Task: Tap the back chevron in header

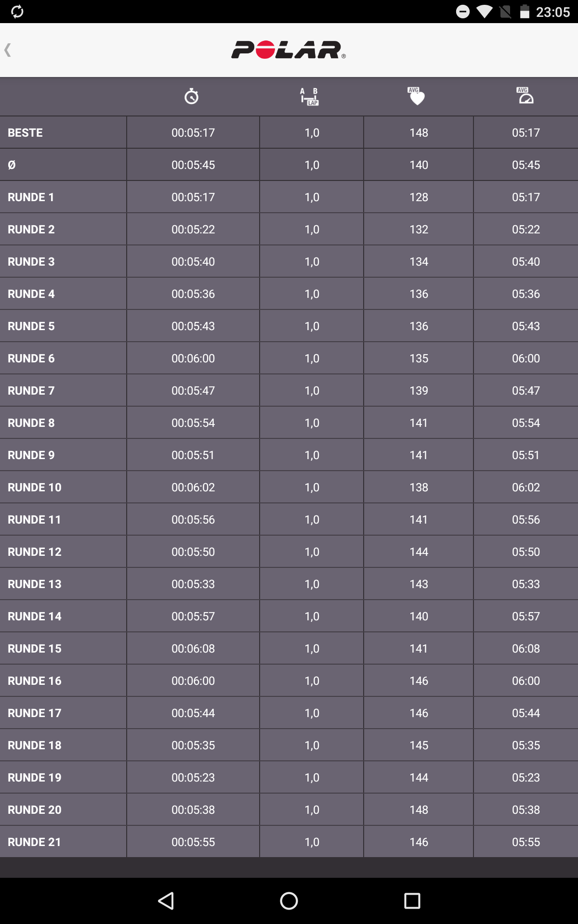Action: [x=8, y=50]
